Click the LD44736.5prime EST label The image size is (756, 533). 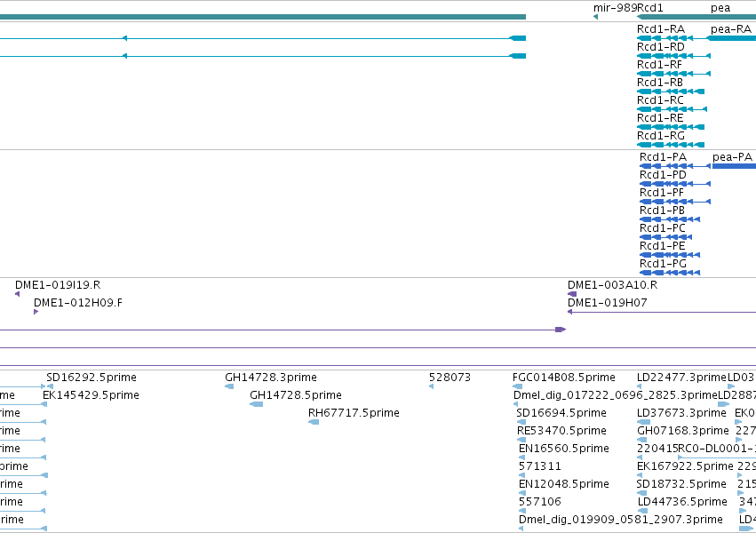pyautogui.click(x=683, y=502)
